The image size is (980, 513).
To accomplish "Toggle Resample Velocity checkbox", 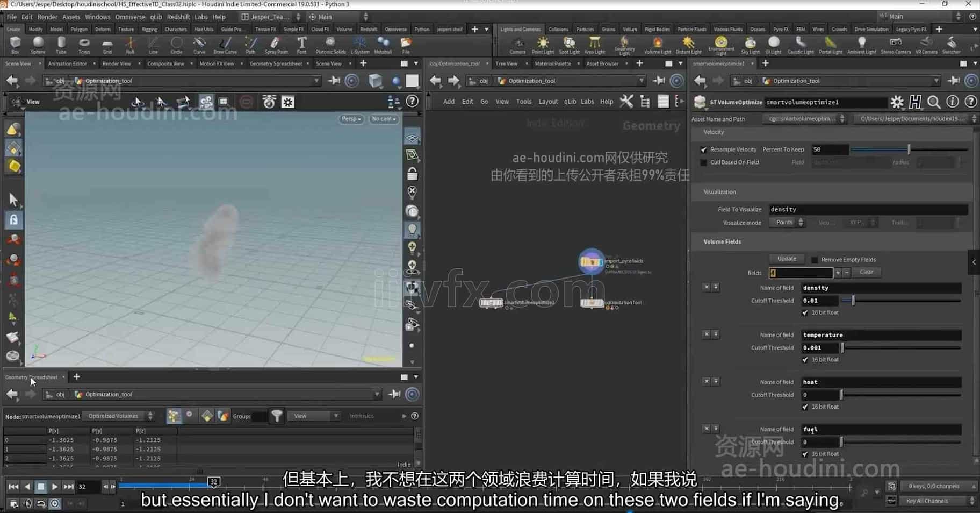I will pyautogui.click(x=703, y=149).
